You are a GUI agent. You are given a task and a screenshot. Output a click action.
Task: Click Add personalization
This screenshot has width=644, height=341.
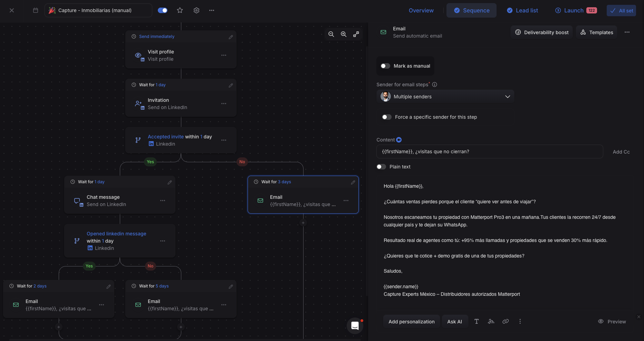coord(412,322)
